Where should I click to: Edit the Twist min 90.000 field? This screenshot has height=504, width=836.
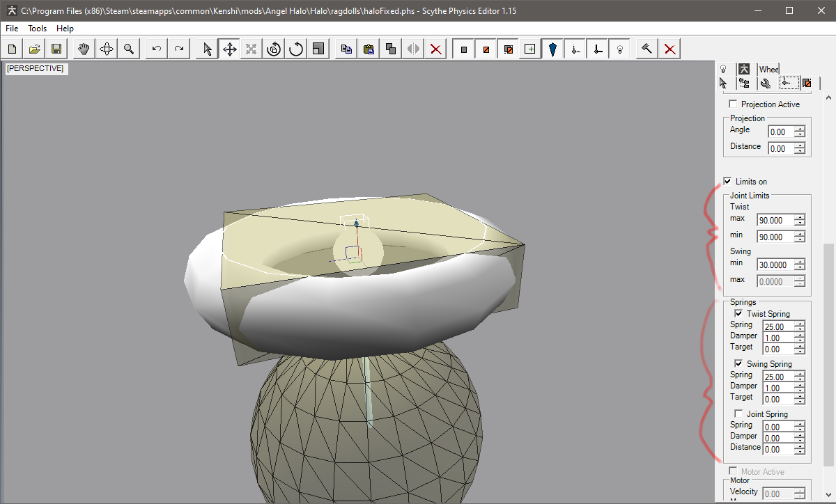click(775, 237)
